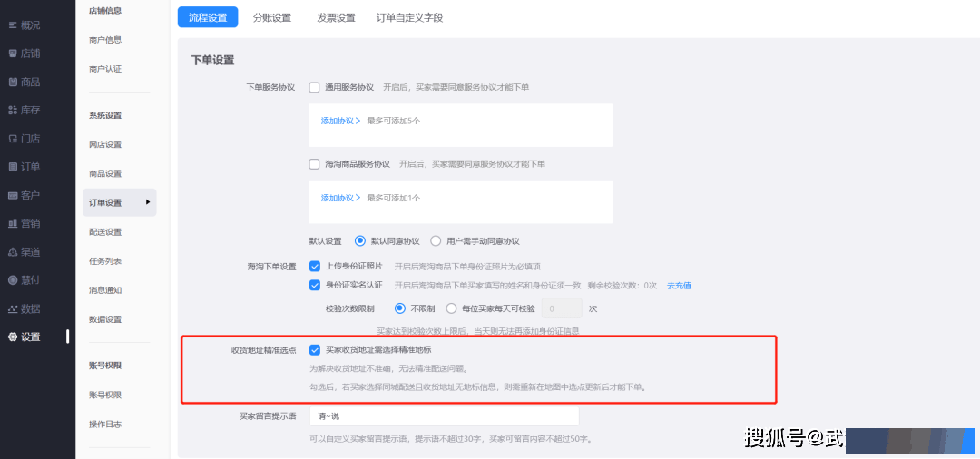Click the 商品 products icon in sidebar
The height and width of the screenshot is (459, 980).
tap(13, 82)
